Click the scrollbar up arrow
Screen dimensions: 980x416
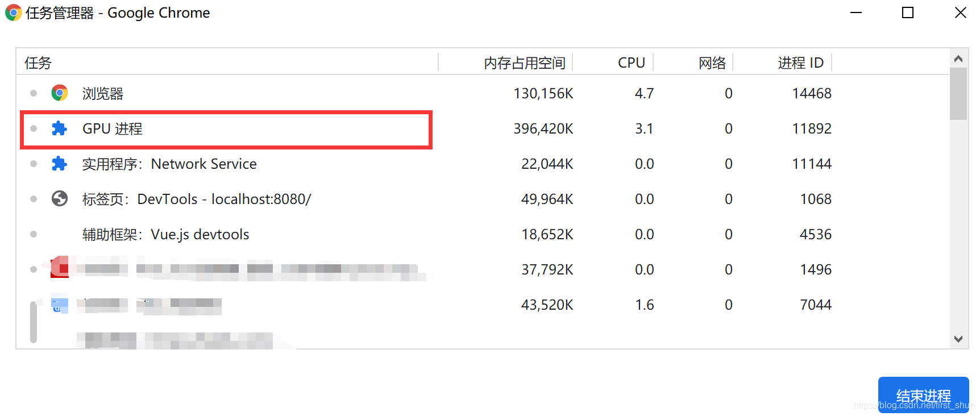[x=958, y=59]
